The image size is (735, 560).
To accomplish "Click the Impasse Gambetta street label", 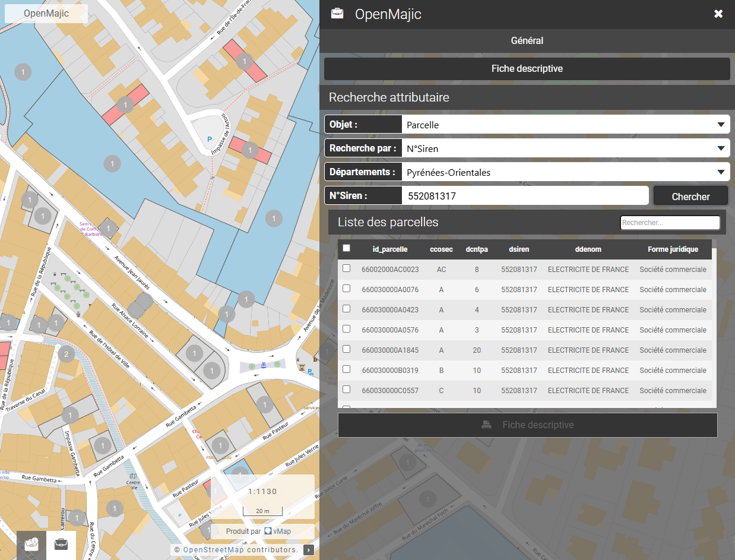I will pos(72,453).
